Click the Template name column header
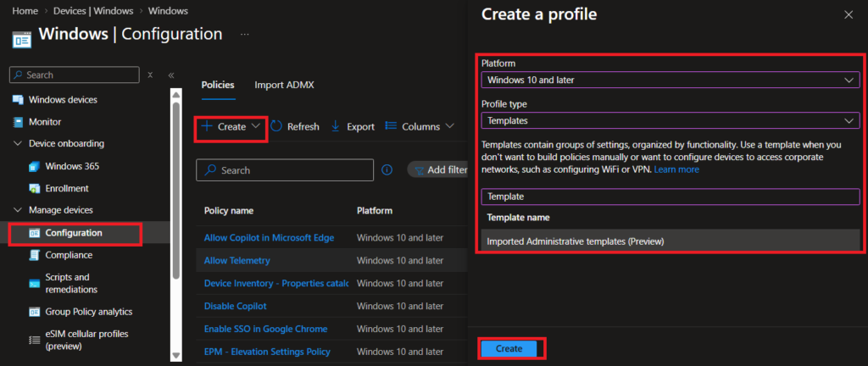Image resolution: width=868 pixels, height=366 pixels. (x=518, y=217)
